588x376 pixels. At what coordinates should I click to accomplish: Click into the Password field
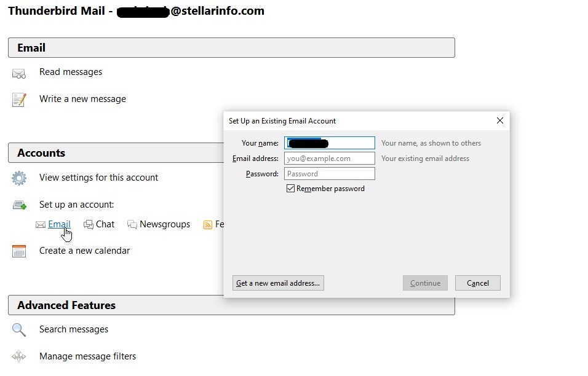(329, 174)
